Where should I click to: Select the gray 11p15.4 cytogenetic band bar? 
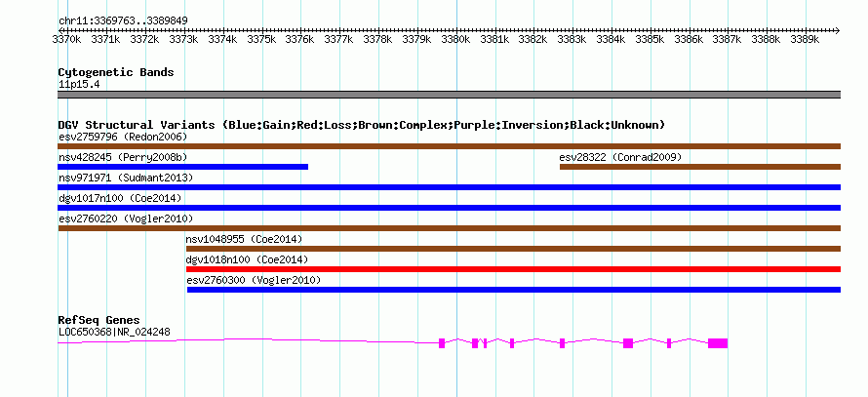pos(449,95)
